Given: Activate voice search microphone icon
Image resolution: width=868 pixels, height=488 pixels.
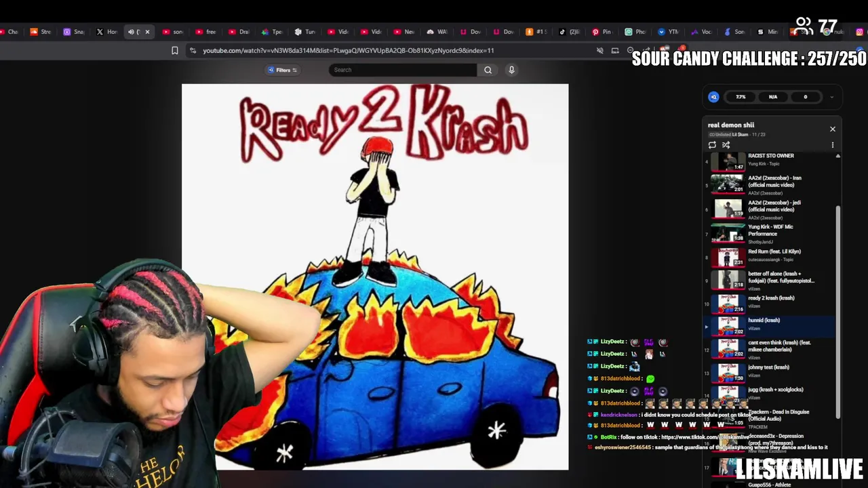Looking at the screenshot, I should [511, 70].
